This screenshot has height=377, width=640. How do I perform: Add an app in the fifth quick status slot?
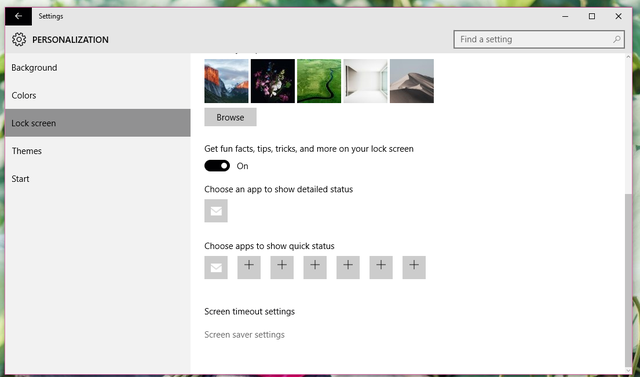point(348,268)
